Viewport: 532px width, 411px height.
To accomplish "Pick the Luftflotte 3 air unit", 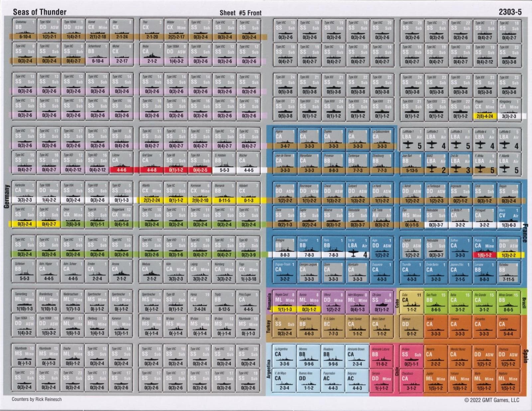I will pos(461,140).
